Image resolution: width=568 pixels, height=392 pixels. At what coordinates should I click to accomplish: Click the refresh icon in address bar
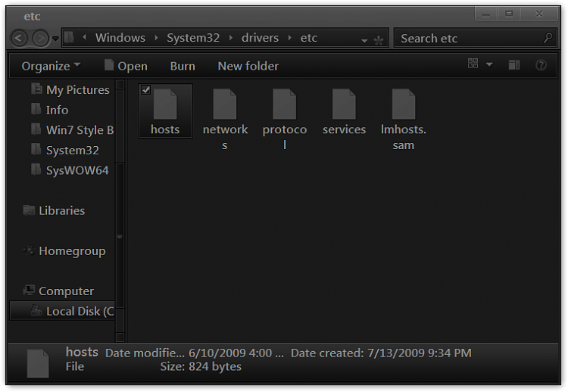(x=379, y=40)
